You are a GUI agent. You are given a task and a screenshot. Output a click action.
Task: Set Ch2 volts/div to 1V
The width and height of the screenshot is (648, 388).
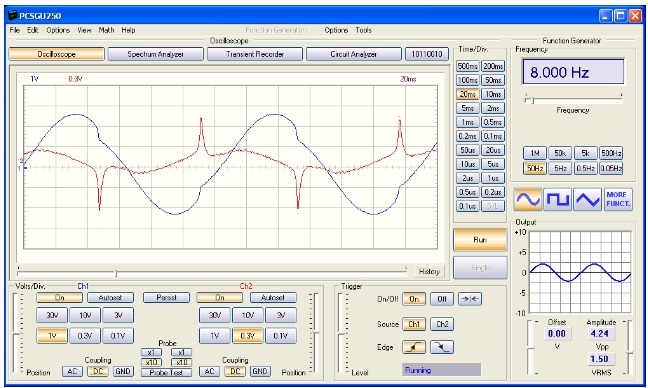tap(214, 336)
